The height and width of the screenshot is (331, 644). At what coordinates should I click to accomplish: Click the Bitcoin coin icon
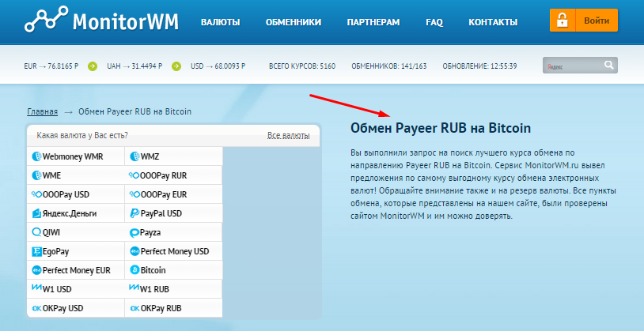point(134,270)
